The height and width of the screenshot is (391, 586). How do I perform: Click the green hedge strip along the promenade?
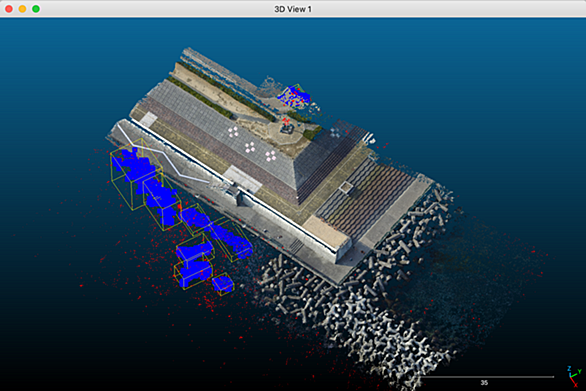click(x=201, y=96)
